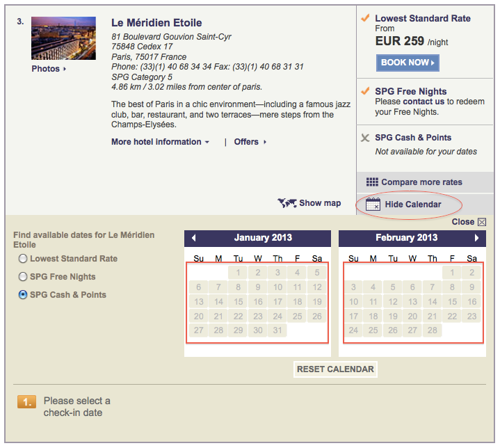Expand the More hotel information dropdown
Image resolution: width=500 pixels, height=448 pixels.
[160, 142]
